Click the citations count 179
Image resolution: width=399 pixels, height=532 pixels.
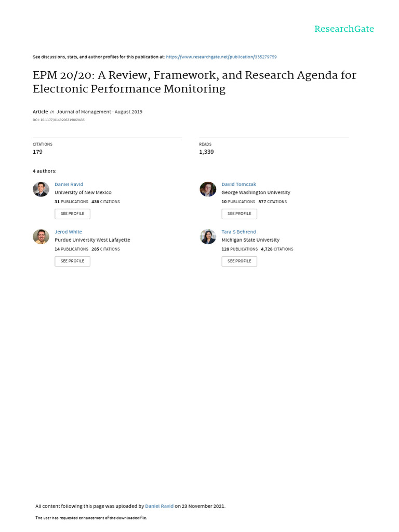[x=37, y=152]
